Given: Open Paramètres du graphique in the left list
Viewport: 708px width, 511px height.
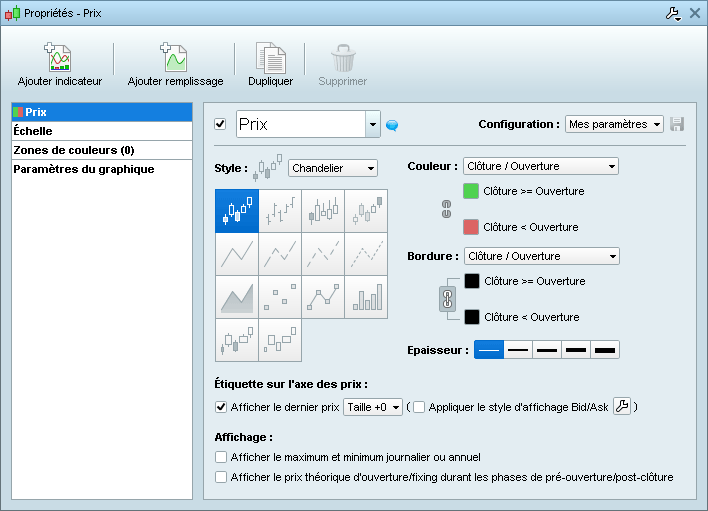Looking at the screenshot, I should [x=101, y=169].
